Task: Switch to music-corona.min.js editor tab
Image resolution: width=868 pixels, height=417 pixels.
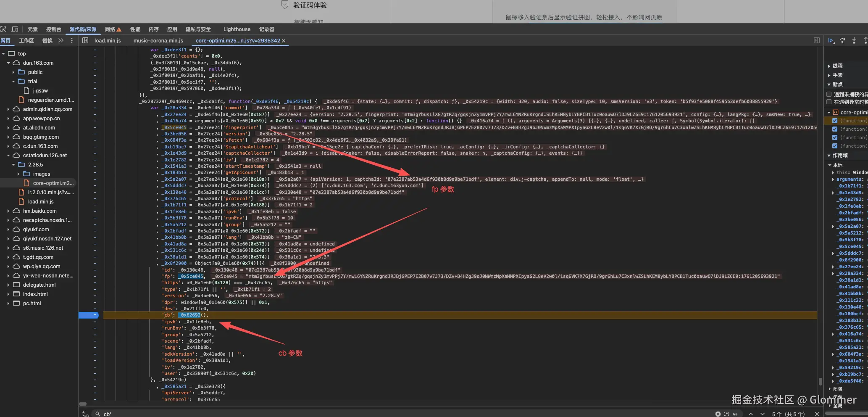Action: [158, 41]
